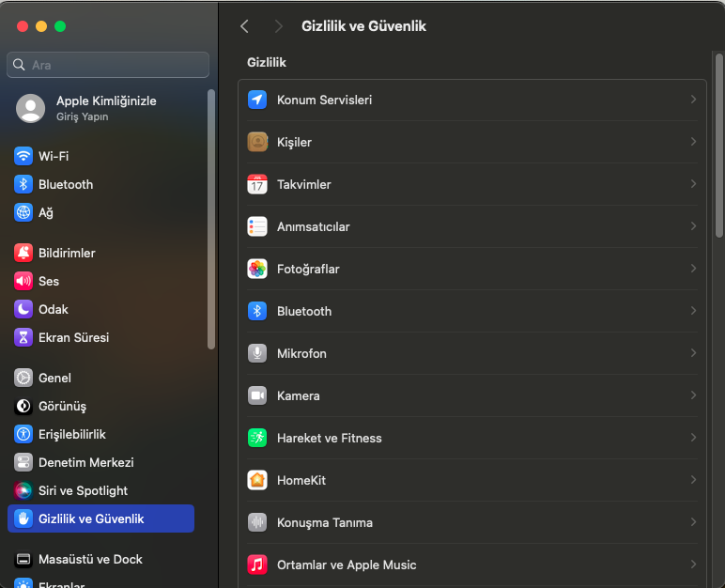This screenshot has width=725, height=588.
Task: Expand Anımsatıcılar row chevron
Action: (x=693, y=226)
